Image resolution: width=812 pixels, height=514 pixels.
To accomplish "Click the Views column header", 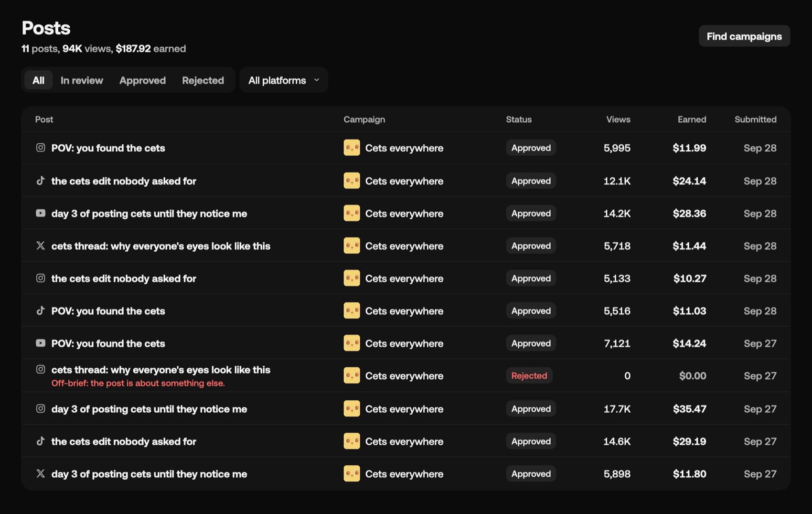I will click(x=618, y=119).
